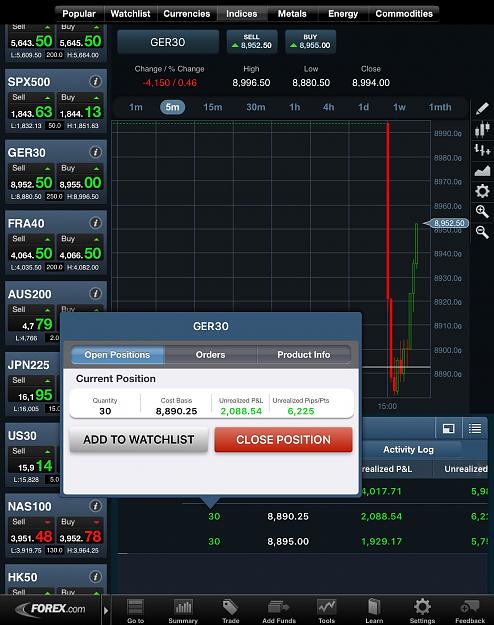This screenshot has width=494, height=625.
Task: Open the Trade tag icon
Action: tap(230, 611)
